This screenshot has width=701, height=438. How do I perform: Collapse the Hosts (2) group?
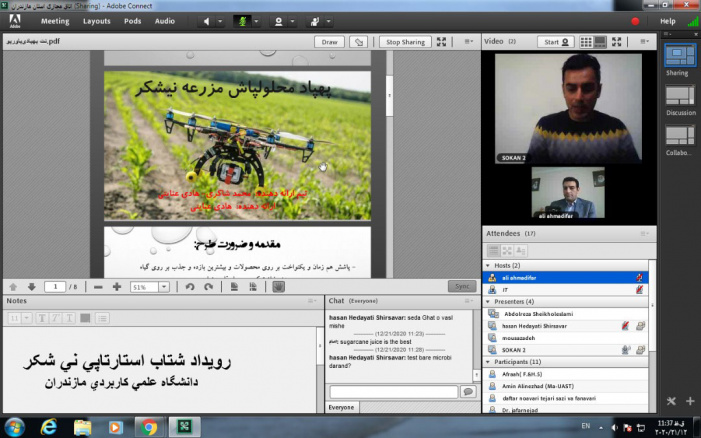coord(487,263)
